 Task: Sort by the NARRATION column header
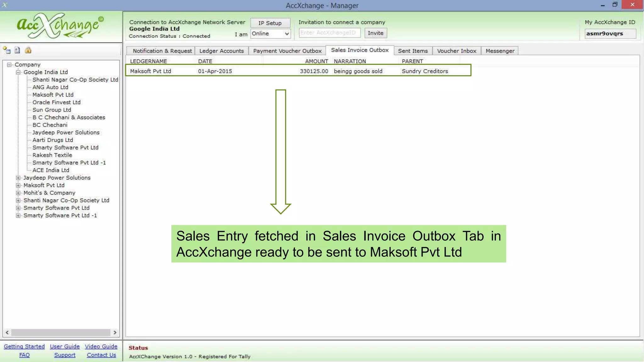(350, 61)
